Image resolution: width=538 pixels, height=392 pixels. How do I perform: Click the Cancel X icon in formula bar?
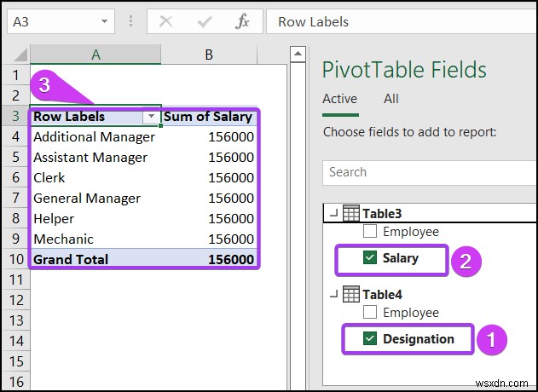tap(166, 22)
